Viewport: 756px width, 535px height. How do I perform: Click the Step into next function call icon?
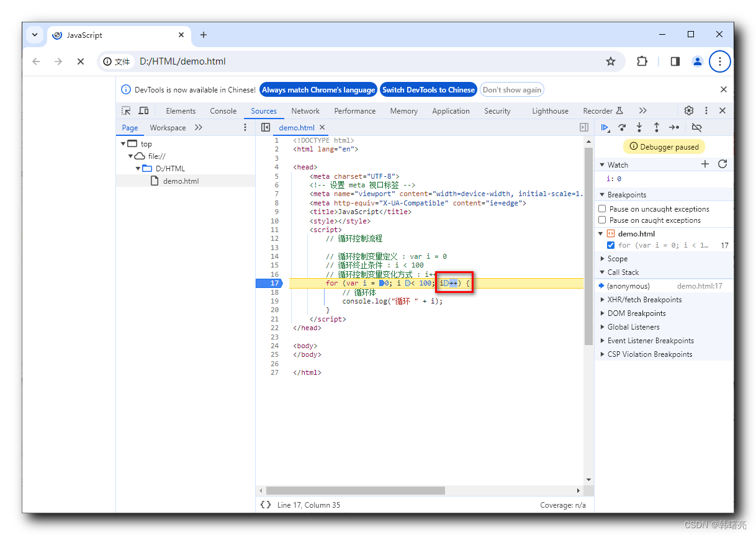639,127
